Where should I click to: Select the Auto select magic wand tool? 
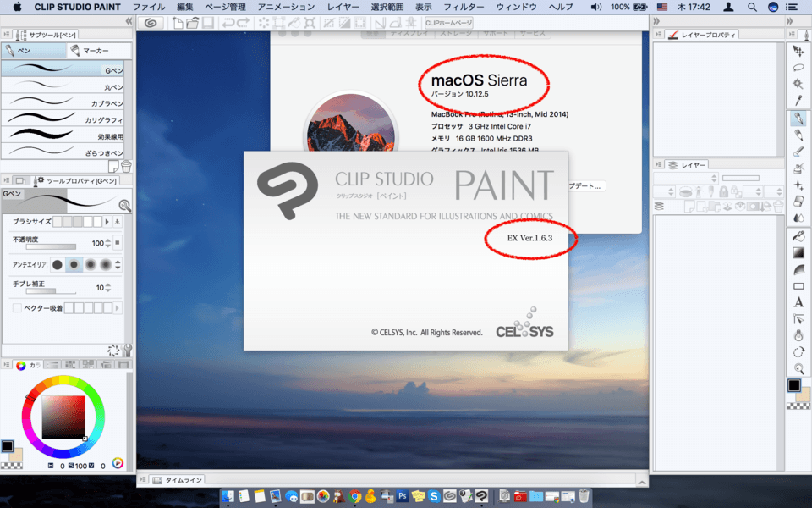pyautogui.click(x=798, y=84)
